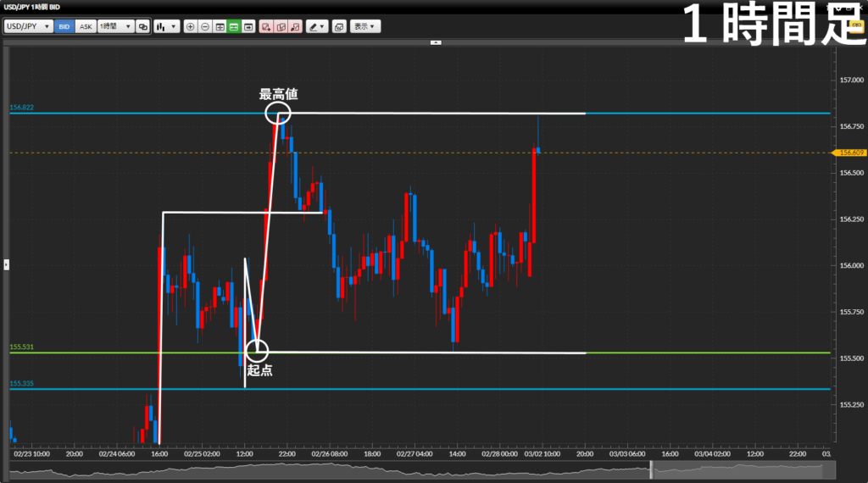Click the 156.609 current price label
This screenshot has height=483, width=868.
pos(851,153)
